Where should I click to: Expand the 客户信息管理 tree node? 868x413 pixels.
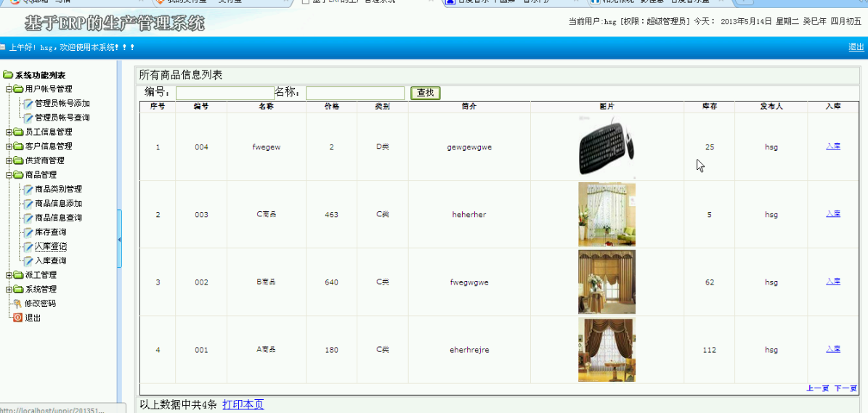(x=8, y=147)
